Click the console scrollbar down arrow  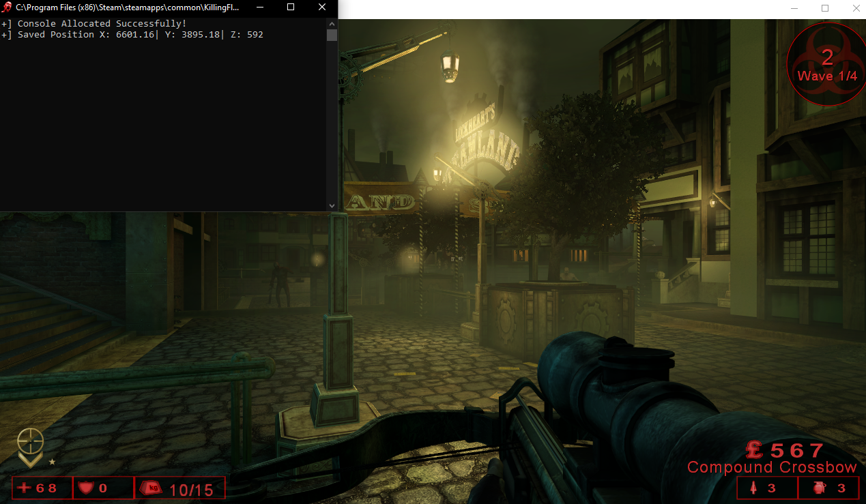[332, 205]
